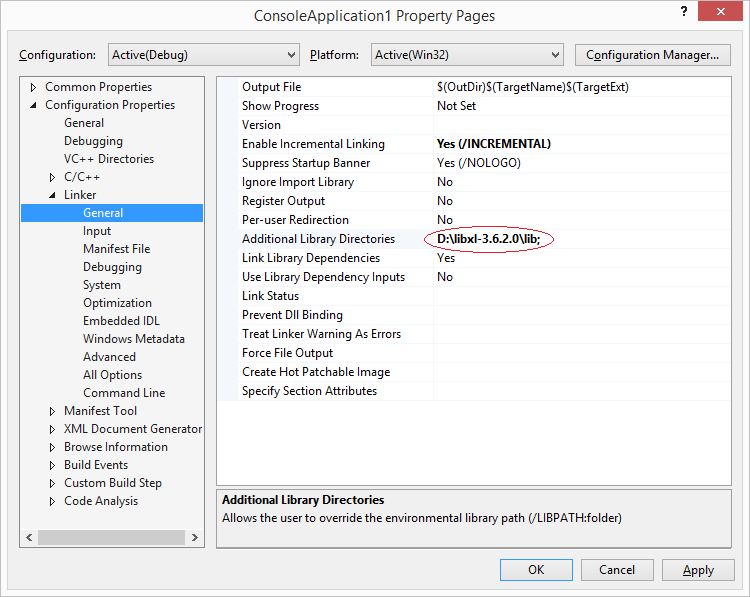Viewport: 750px width, 597px height.
Task: Select the Manifest Tool label
Action: point(100,411)
